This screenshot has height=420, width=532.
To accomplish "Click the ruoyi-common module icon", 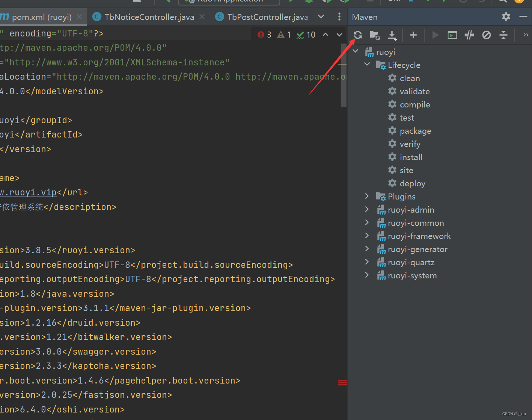I will [x=381, y=223].
